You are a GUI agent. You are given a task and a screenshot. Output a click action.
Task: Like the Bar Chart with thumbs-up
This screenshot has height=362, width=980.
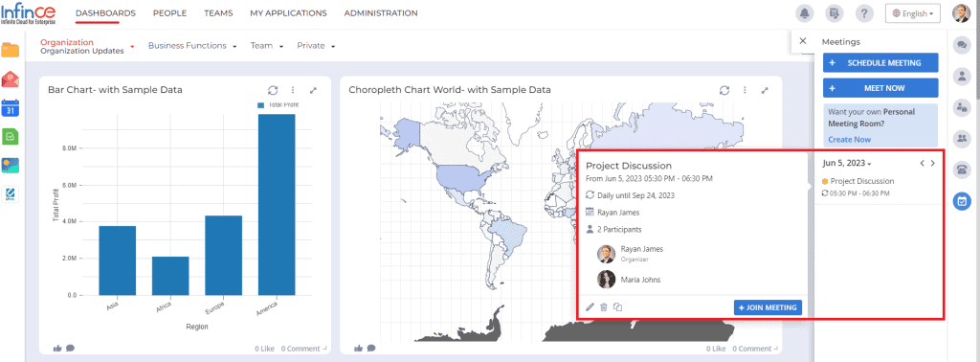pos(57,349)
